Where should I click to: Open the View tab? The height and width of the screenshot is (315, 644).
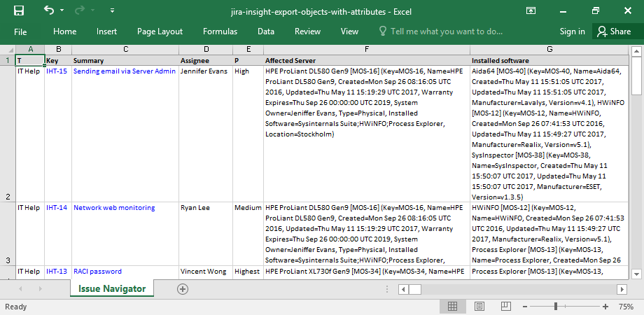349,31
